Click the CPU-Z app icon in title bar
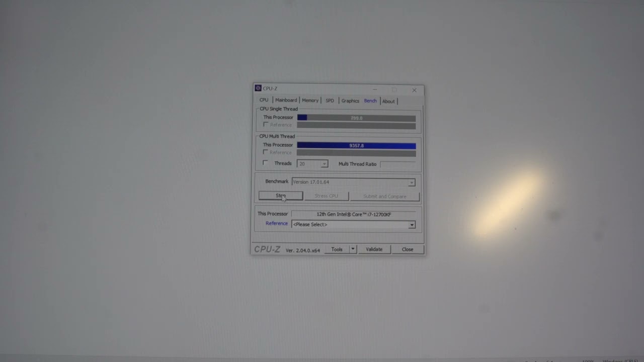Image resolution: width=644 pixels, height=362 pixels. point(258,88)
